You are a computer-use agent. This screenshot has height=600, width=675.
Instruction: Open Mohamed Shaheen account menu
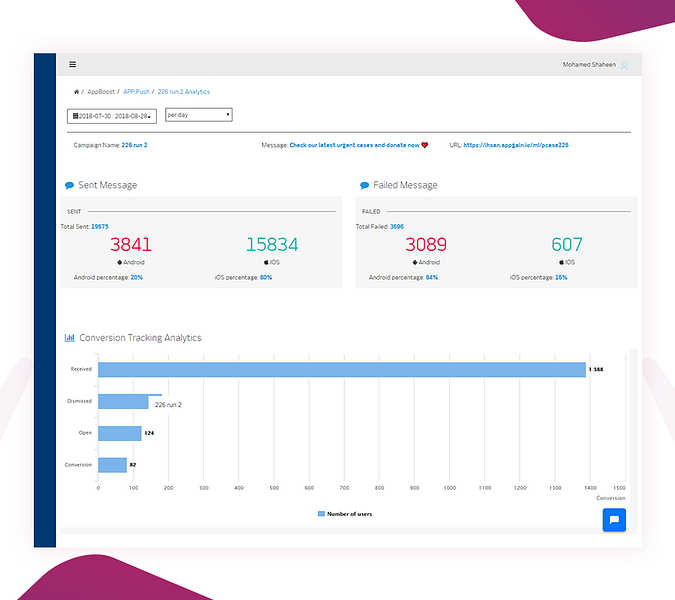[x=589, y=65]
